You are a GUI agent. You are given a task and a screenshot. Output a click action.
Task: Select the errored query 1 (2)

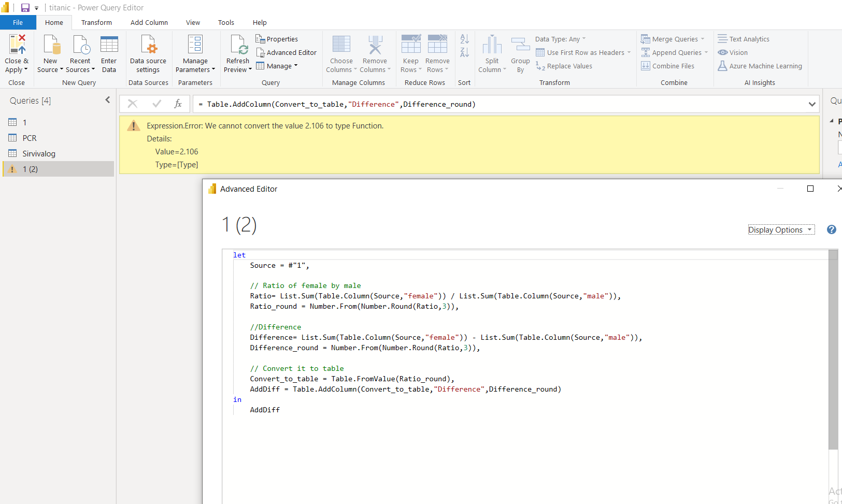[x=58, y=169]
